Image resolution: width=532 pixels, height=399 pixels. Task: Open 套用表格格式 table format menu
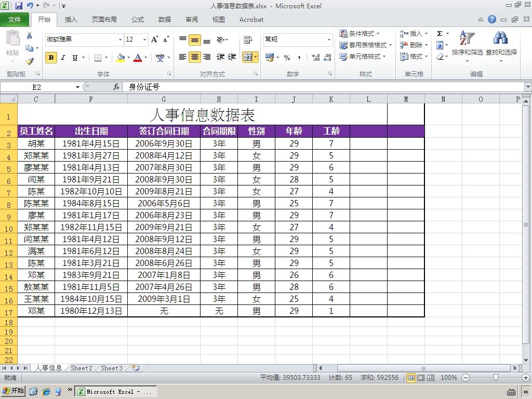366,45
